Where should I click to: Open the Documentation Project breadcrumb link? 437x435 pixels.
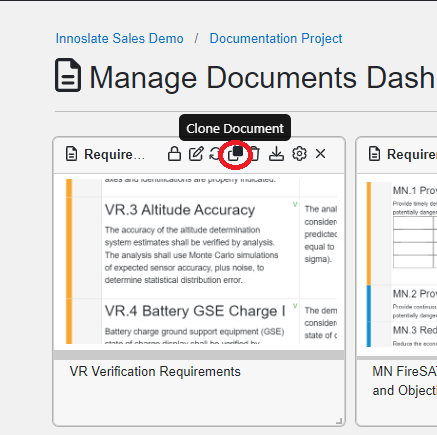(276, 38)
